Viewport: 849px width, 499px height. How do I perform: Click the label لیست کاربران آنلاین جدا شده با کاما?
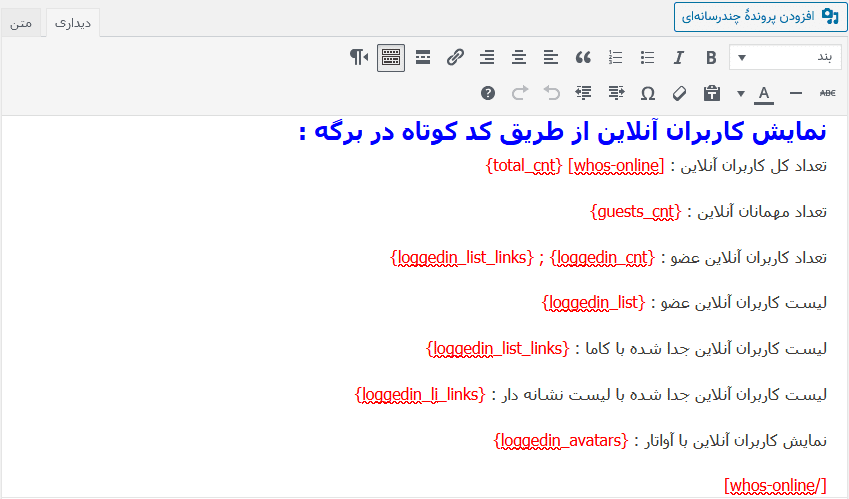[707, 349]
